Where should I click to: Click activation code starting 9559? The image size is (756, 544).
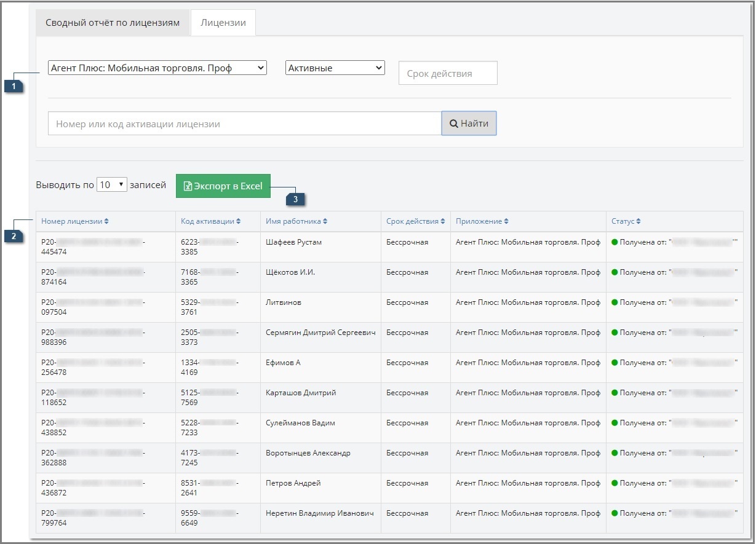pyautogui.click(x=210, y=518)
